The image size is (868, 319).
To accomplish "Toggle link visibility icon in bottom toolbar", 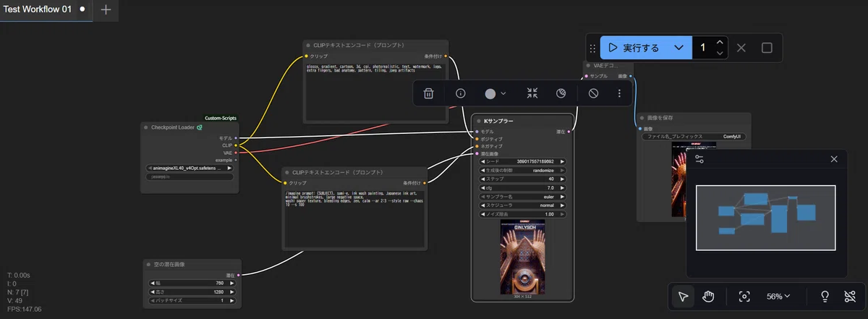I will (x=850, y=297).
